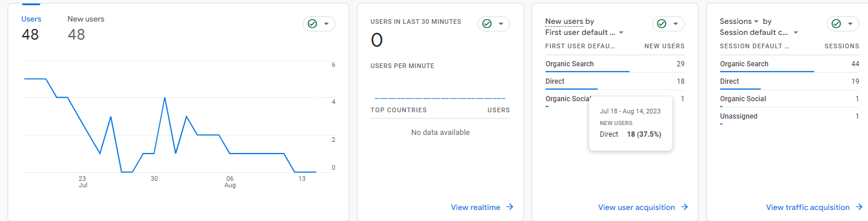
Task: Click tooltip date range Jul 18 - Aug 14, 2023
Action: coord(630,111)
